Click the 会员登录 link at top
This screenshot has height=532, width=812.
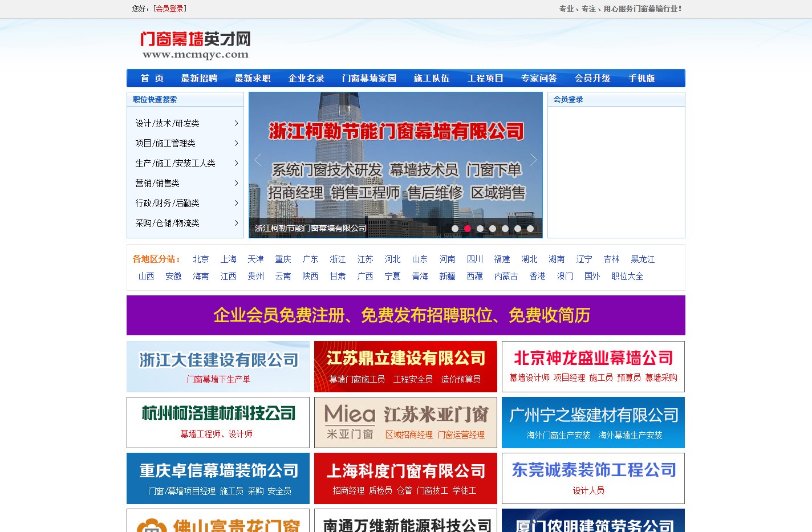(x=170, y=9)
